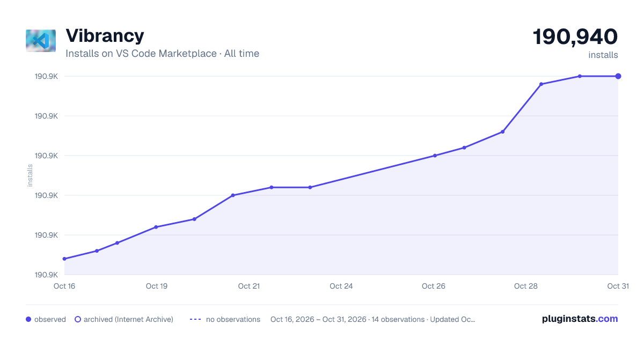Image resolution: width=644 pixels, height=338 pixels.
Task: Click the hollow 'archived' legend circle
Action: pyautogui.click(x=78, y=319)
